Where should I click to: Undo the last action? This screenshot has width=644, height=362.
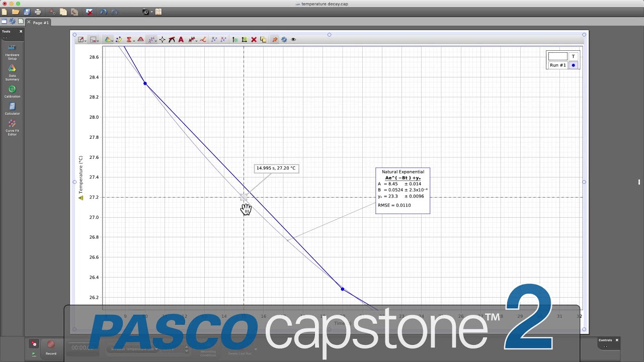104,12
